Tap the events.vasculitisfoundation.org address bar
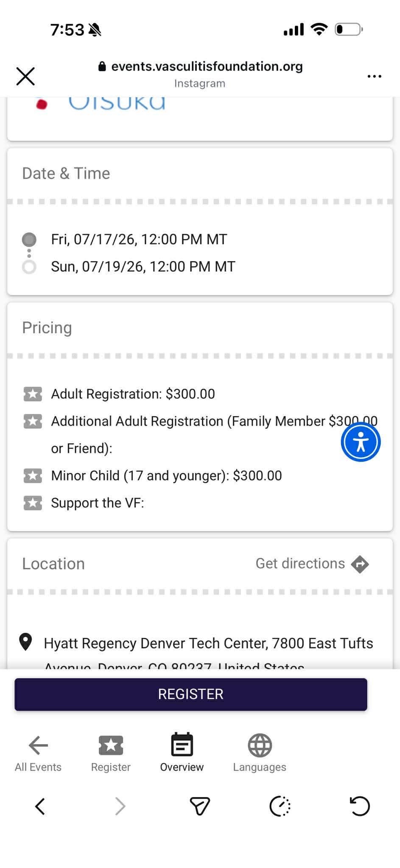Viewport: 400px width, 868px height. (x=200, y=67)
